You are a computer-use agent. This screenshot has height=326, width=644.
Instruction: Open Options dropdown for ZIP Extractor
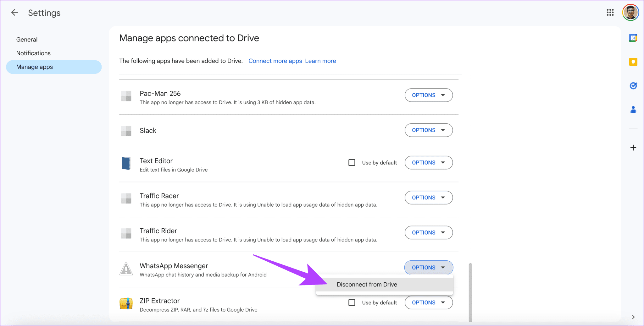coord(429,302)
